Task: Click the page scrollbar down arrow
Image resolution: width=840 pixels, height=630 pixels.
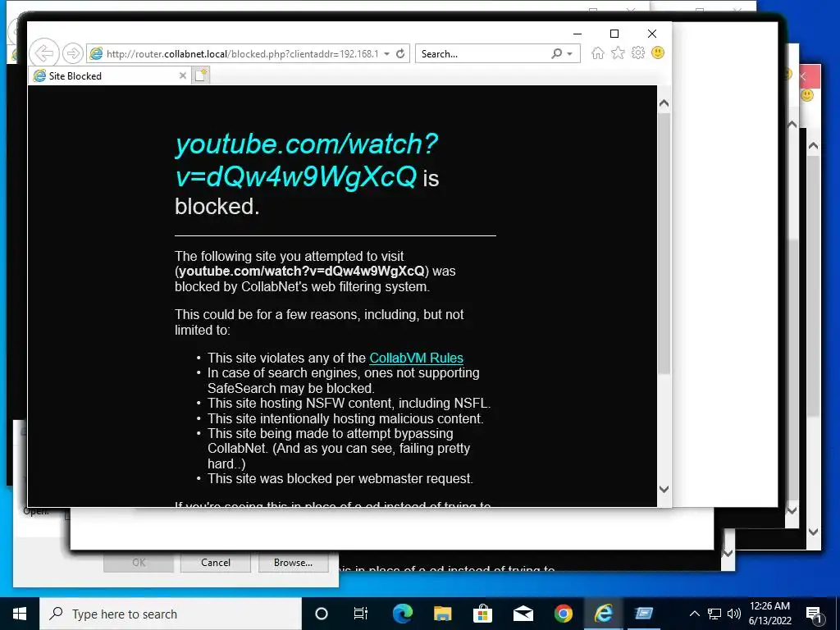Action: (664, 489)
